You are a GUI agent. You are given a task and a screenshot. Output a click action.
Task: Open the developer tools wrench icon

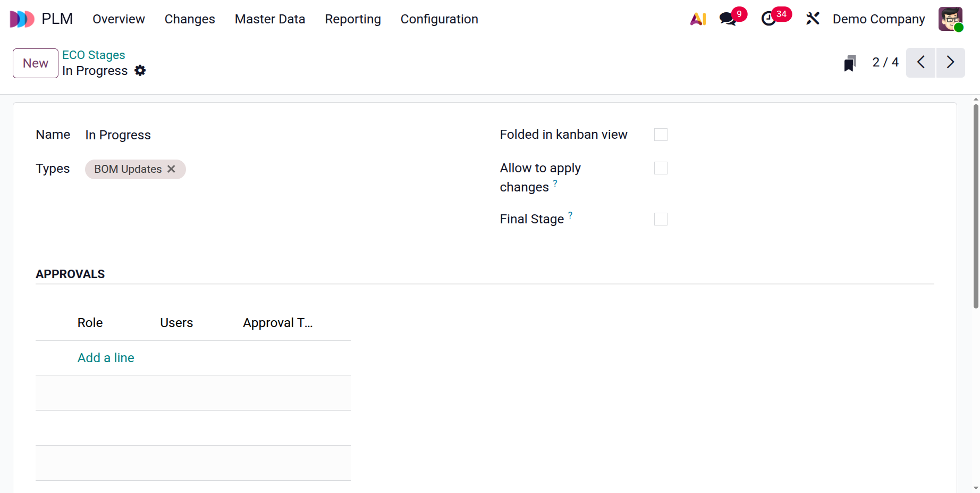[x=813, y=19]
